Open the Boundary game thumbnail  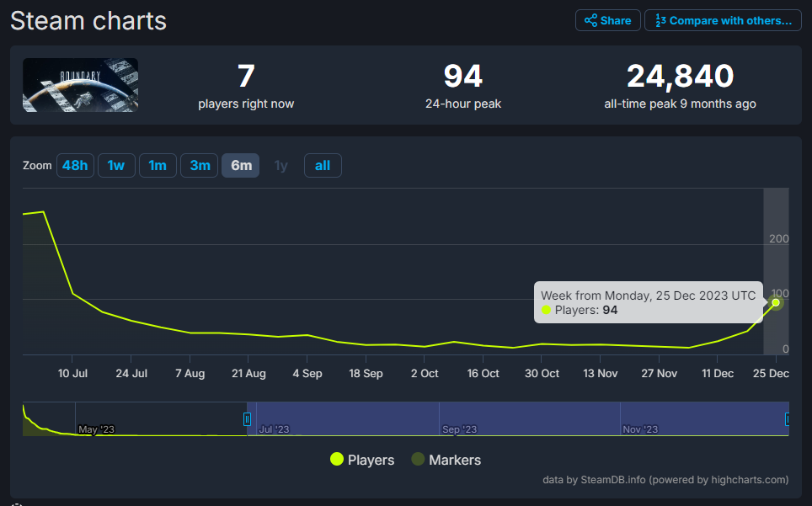click(x=80, y=85)
